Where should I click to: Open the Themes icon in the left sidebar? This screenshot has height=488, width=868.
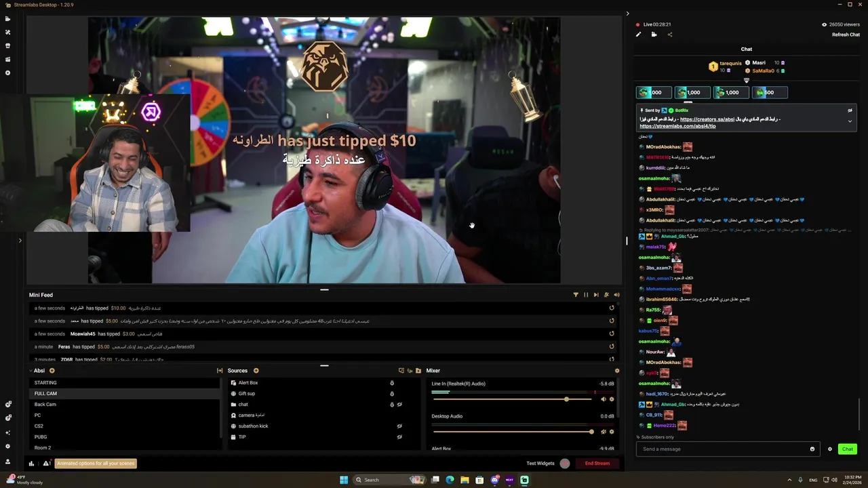tap(8, 32)
